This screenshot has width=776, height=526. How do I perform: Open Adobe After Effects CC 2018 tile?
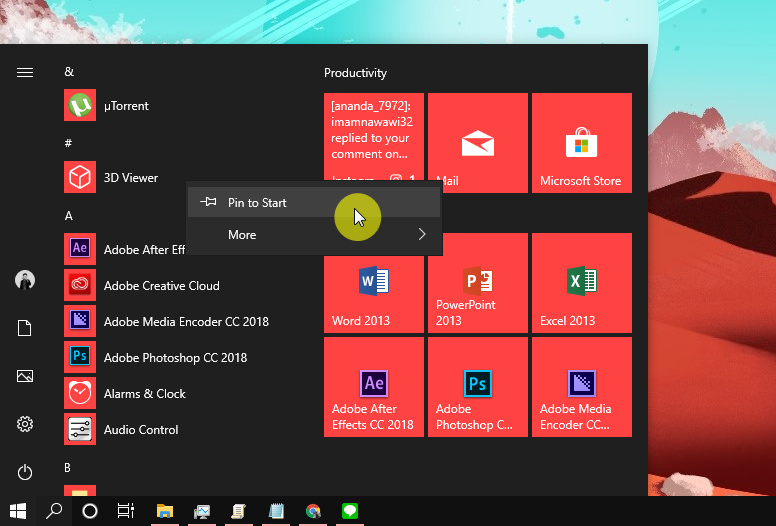pyautogui.click(x=374, y=387)
